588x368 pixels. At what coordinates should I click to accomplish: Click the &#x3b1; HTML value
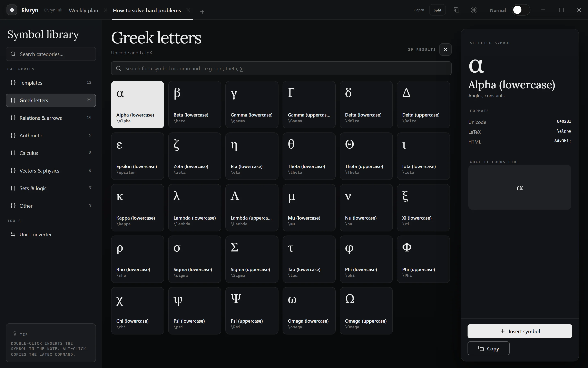point(562,141)
